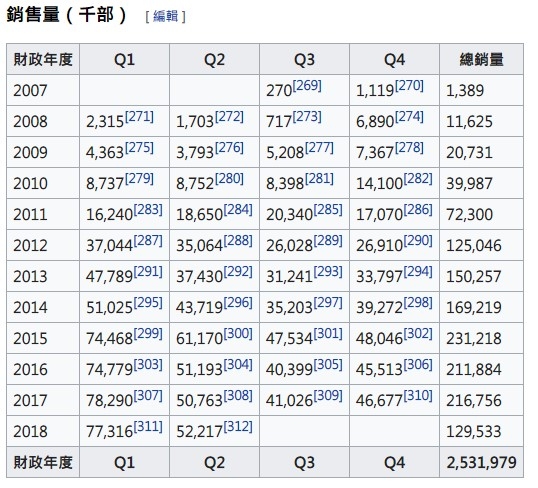Follow citation [306] next to 45,513

[x=418, y=364]
